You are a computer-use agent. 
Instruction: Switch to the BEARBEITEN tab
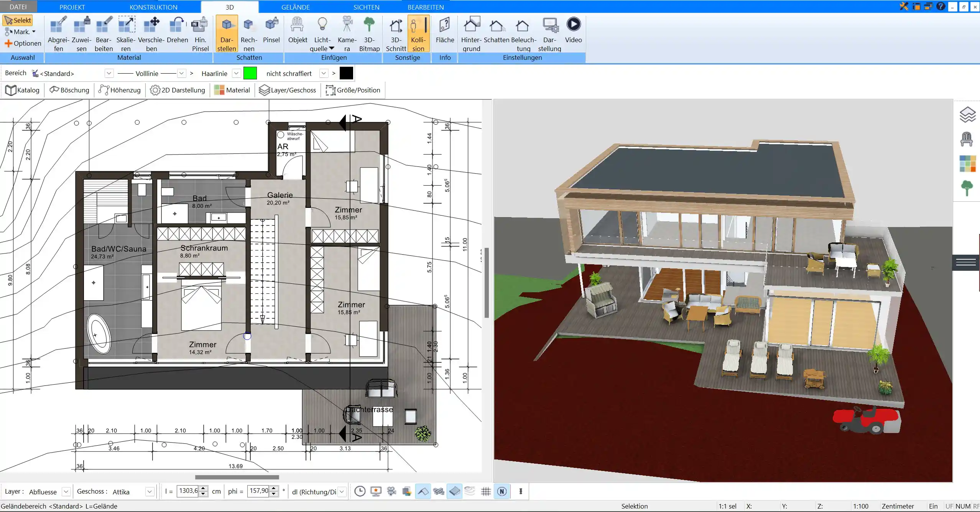[x=426, y=7]
